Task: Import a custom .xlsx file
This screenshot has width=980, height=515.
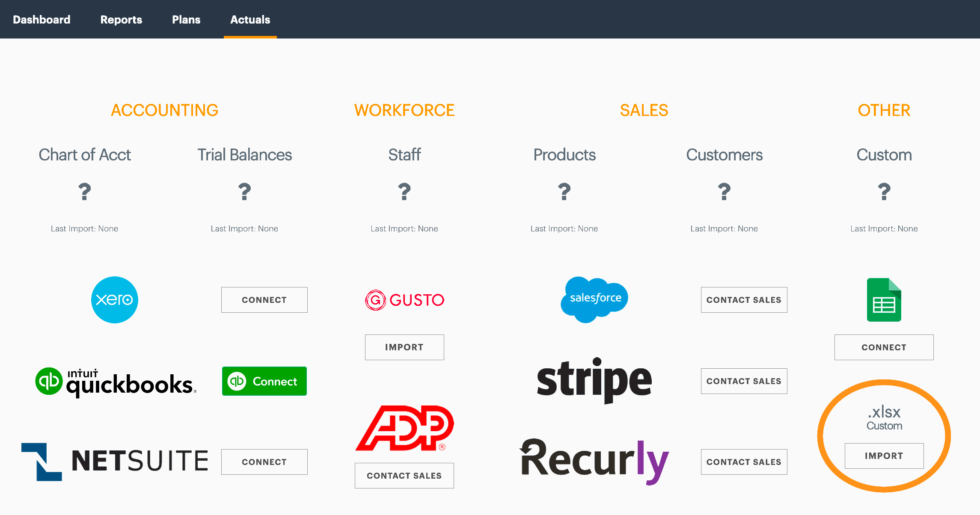Action: pyautogui.click(x=884, y=456)
